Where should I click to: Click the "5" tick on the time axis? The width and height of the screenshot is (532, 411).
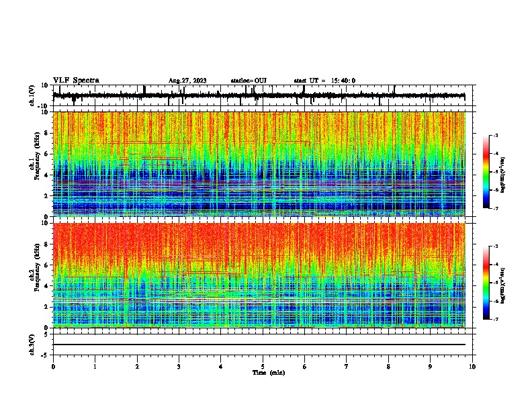click(263, 367)
